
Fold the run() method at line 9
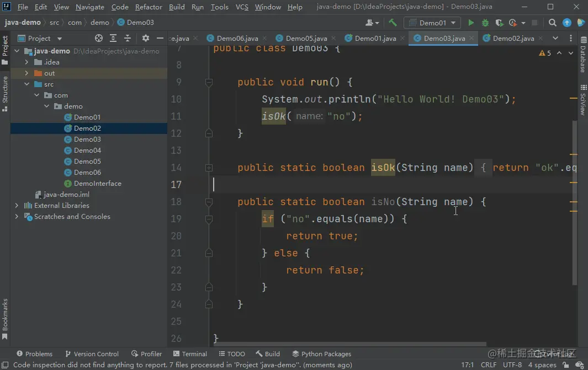209,82
